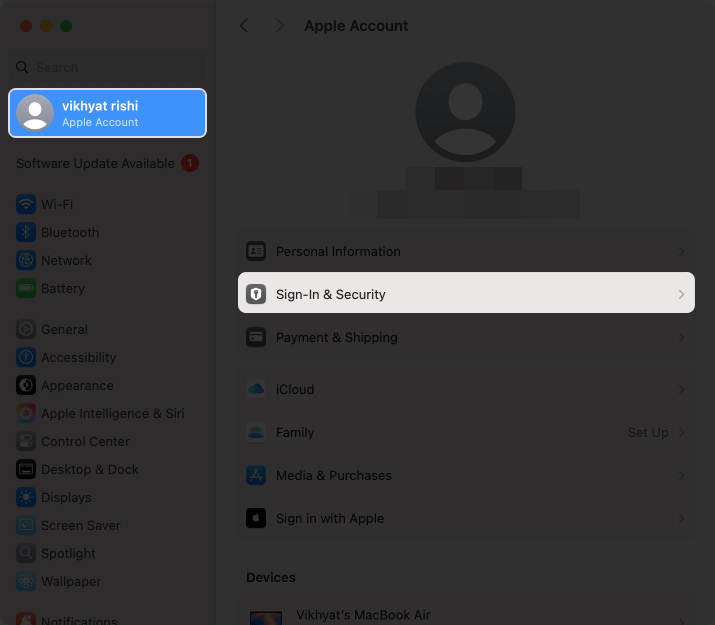715x625 pixels.
Task: Click the red Software Update badge
Action: (190, 163)
